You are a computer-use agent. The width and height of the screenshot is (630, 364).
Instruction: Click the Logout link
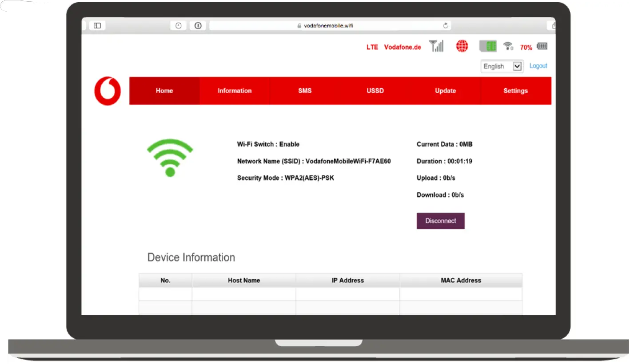pyautogui.click(x=538, y=66)
